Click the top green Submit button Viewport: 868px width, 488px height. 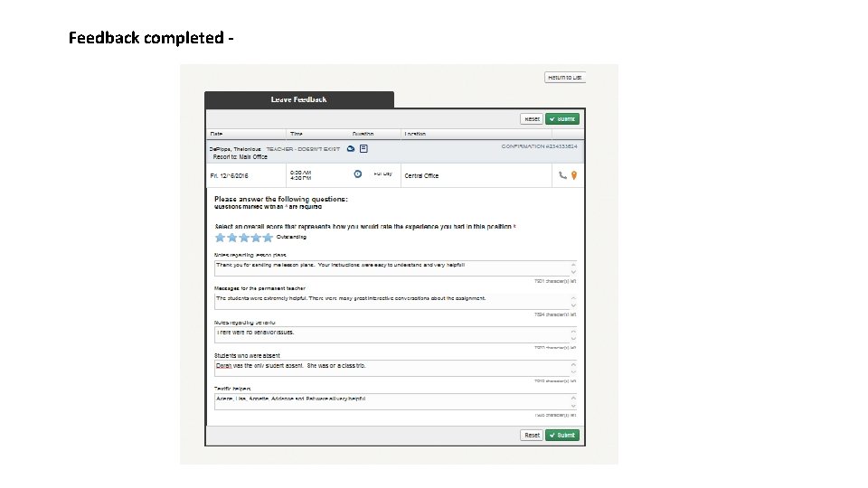(x=561, y=119)
